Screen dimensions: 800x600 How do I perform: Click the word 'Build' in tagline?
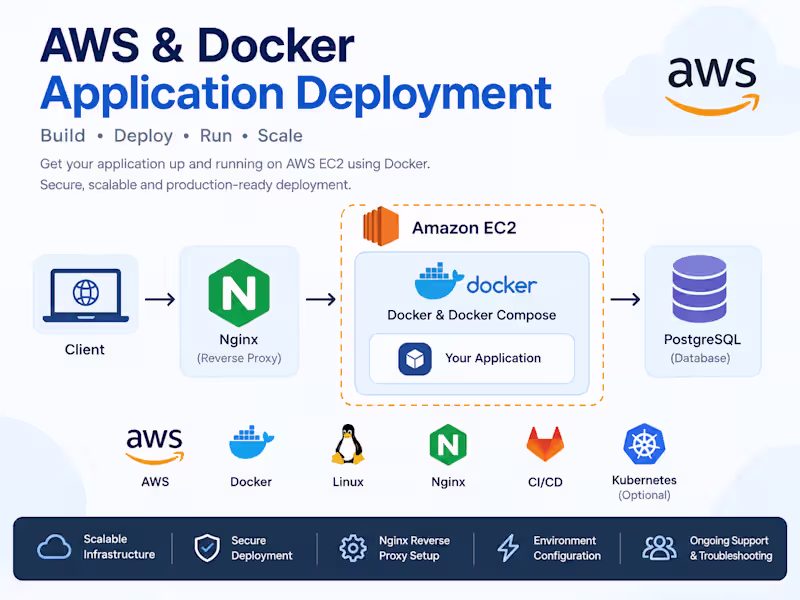click(63, 136)
